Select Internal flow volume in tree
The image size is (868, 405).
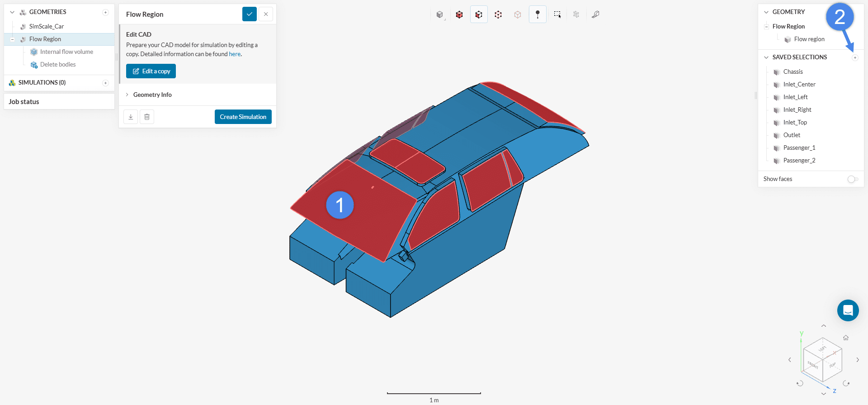point(66,52)
